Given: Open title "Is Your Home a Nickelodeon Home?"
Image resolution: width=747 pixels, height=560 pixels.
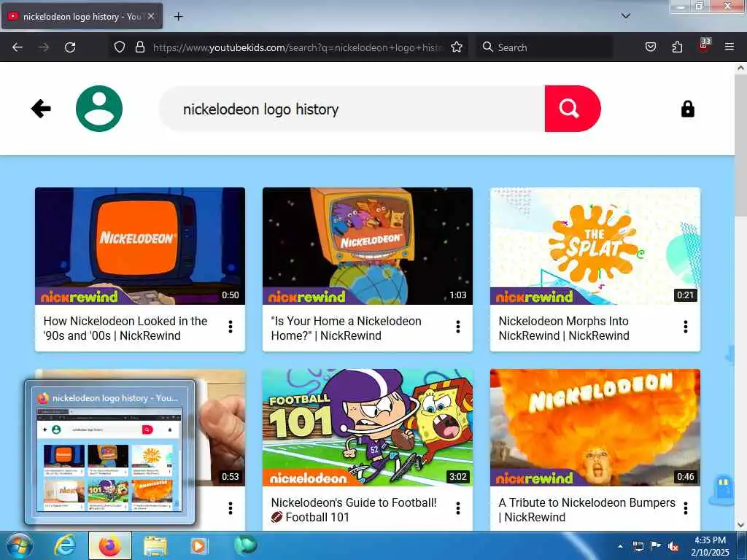Looking at the screenshot, I should coord(347,328).
